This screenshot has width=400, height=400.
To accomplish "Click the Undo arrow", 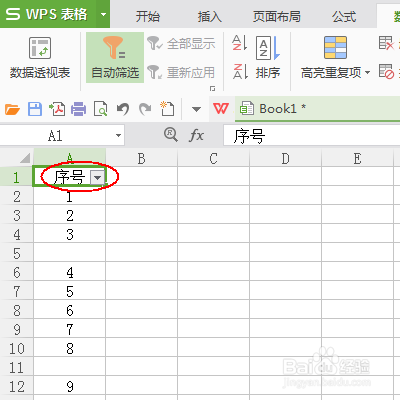I will (x=123, y=109).
